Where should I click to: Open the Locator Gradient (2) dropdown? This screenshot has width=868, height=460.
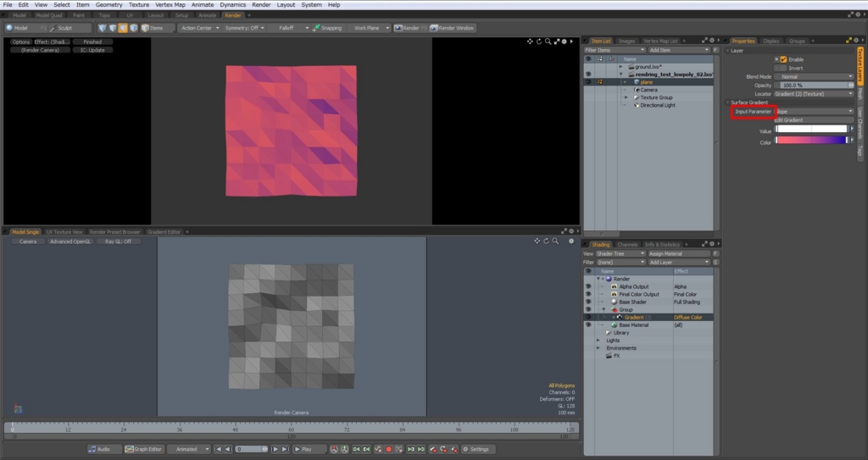pyautogui.click(x=813, y=94)
